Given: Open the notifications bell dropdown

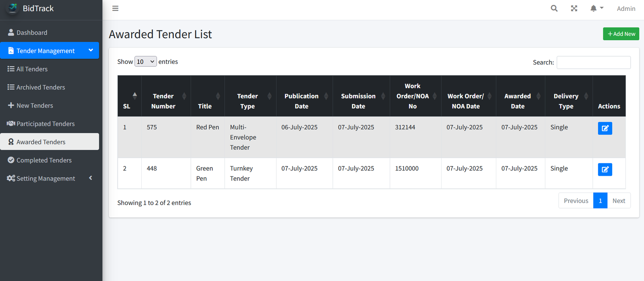Looking at the screenshot, I should click(x=596, y=8).
